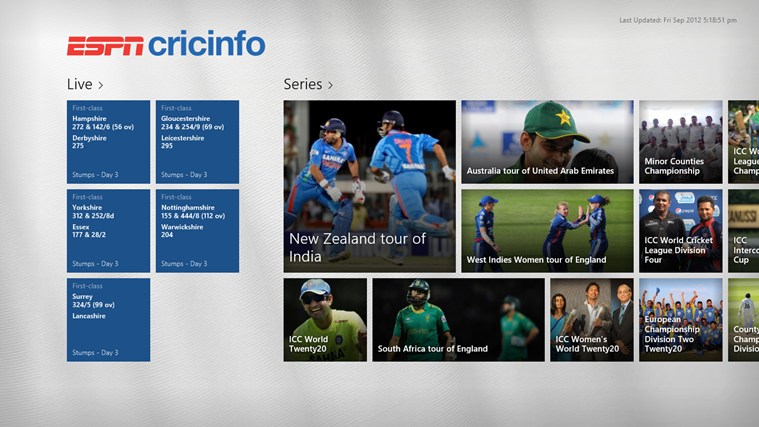Click Stumps - Day 3 on Gloucestershire tile
Viewport: 759px width, 427px height.
click(184, 175)
